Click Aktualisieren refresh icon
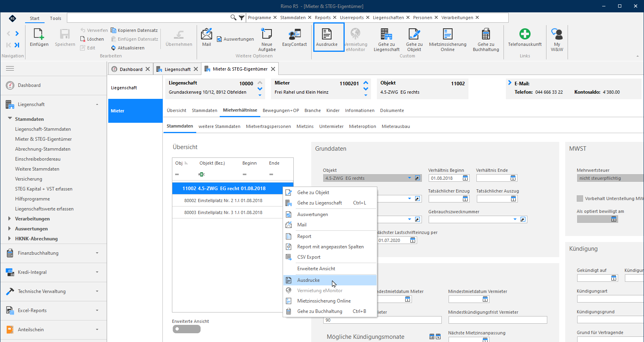 [x=113, y=48]
